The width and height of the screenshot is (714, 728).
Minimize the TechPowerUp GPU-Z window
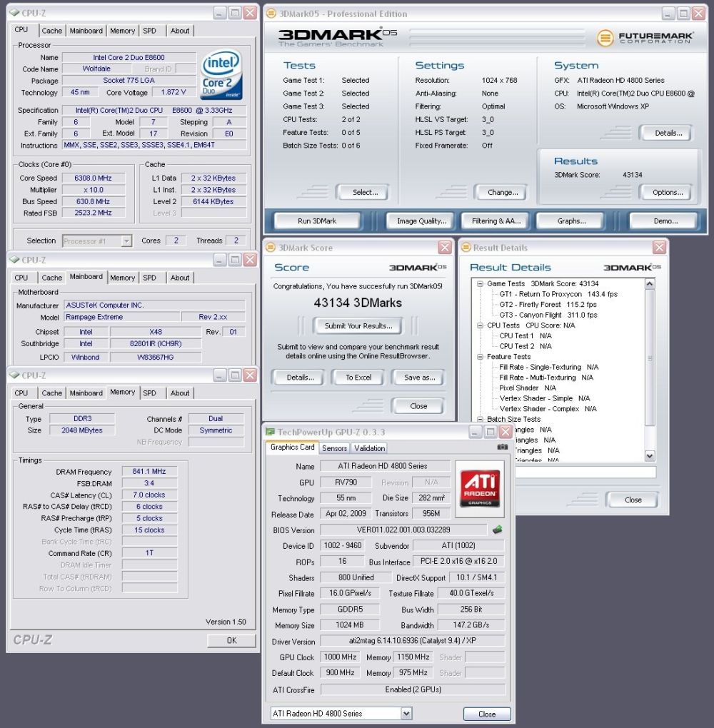click(475, 433)
